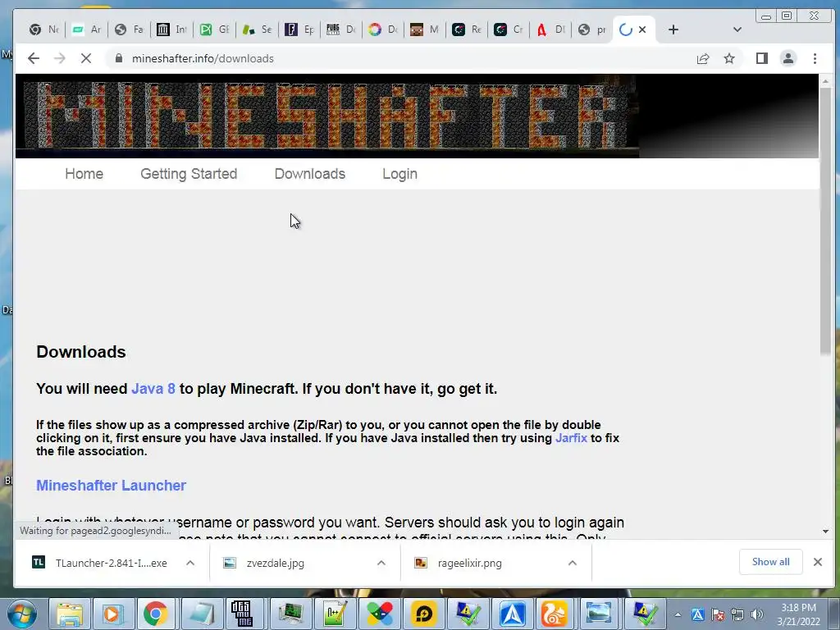The height and width of the screenshot is (630, 840).
Task: Click the Mineshafter banner logo
Action: tap(326, 116)
